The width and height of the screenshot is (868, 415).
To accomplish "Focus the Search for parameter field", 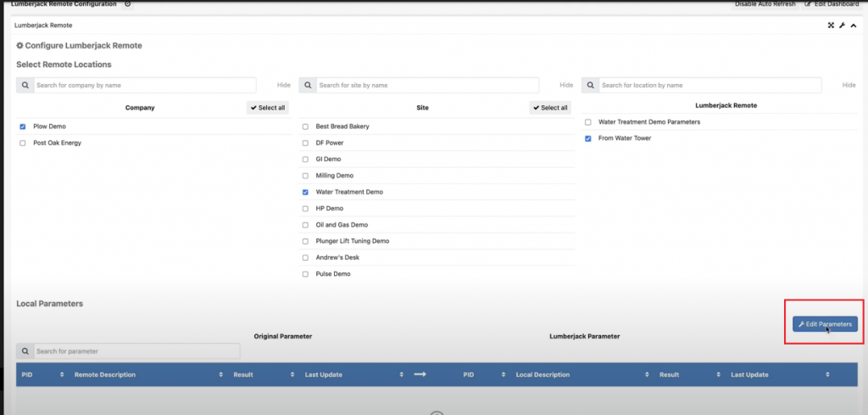I will (x=137, y=351).
